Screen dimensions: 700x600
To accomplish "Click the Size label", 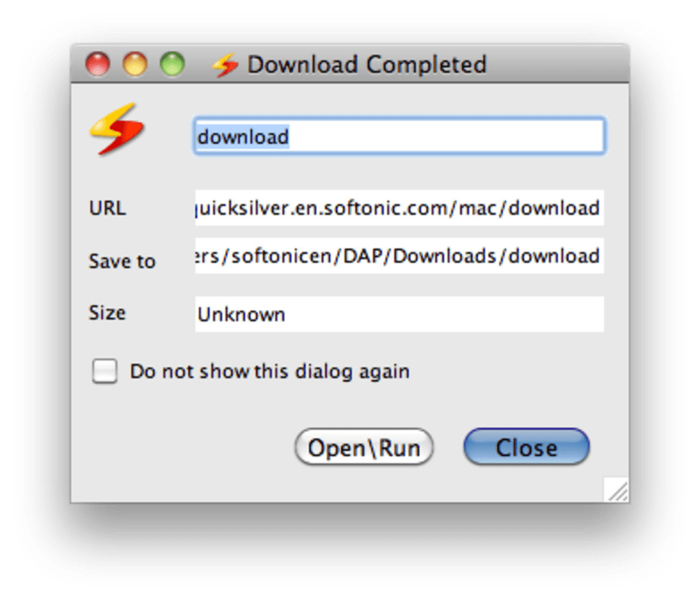I will pyautogui.click(x=108, y=313).
